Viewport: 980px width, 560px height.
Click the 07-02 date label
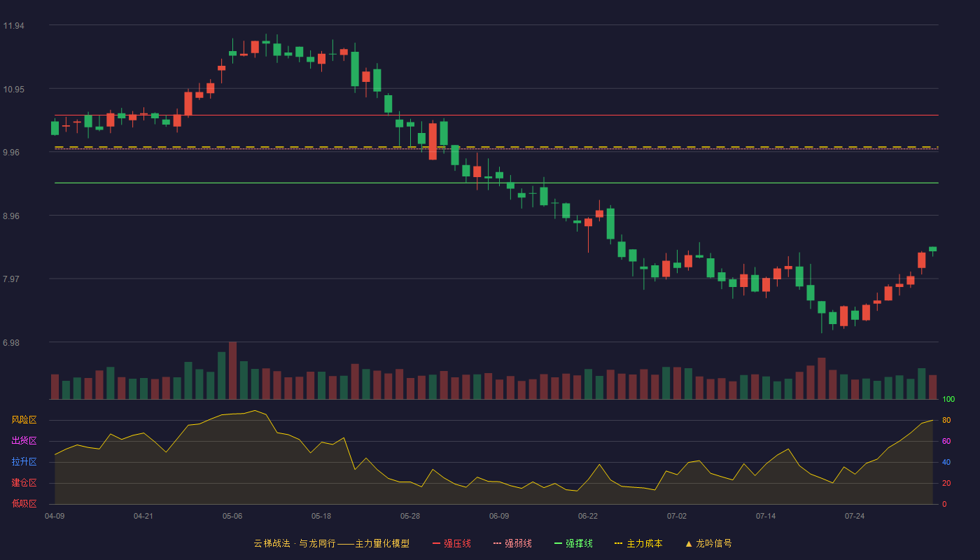click(677, 516)
